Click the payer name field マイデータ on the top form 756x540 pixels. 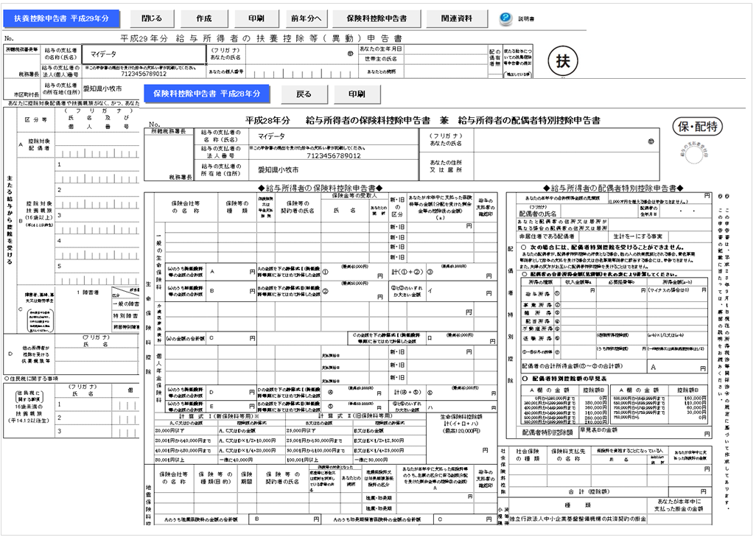(144, 55)
